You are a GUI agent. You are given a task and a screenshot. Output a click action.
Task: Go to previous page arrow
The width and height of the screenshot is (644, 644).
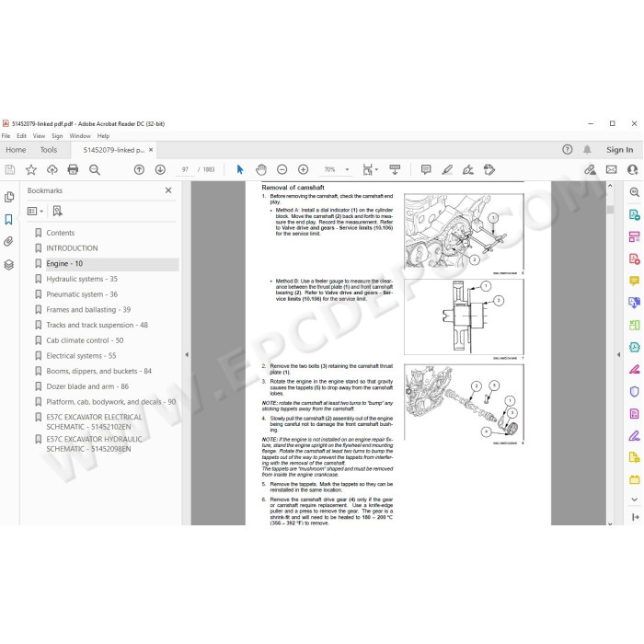coord(139,169)
